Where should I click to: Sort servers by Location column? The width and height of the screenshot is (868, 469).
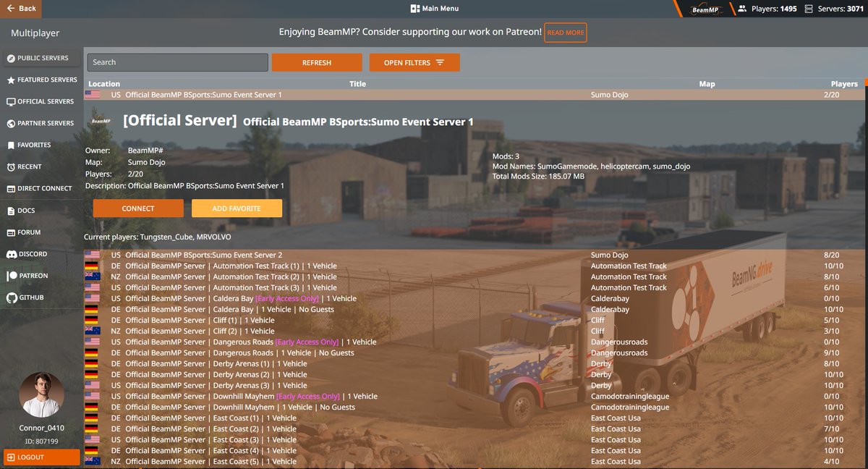click(104, 84)
